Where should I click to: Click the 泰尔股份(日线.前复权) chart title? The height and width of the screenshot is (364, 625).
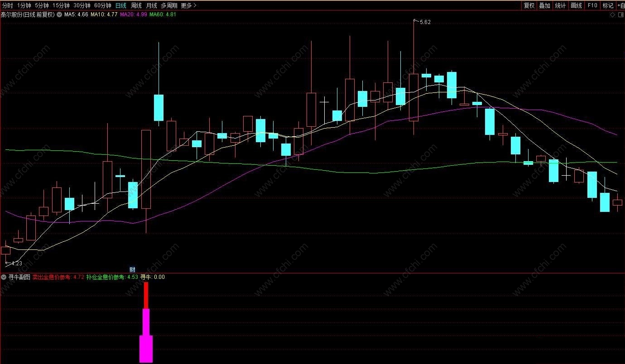pyautogui.click(x=28, y=14)
